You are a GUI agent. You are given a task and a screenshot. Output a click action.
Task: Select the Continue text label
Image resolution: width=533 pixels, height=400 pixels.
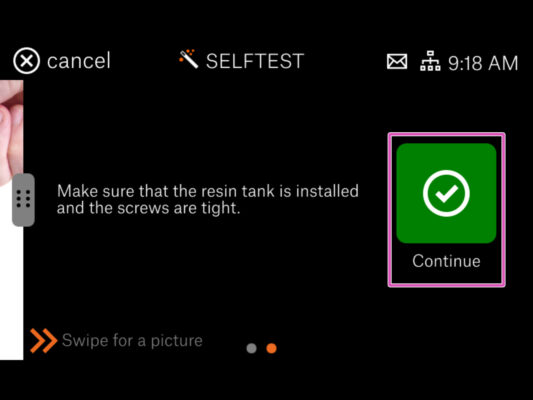pos(446,261)
